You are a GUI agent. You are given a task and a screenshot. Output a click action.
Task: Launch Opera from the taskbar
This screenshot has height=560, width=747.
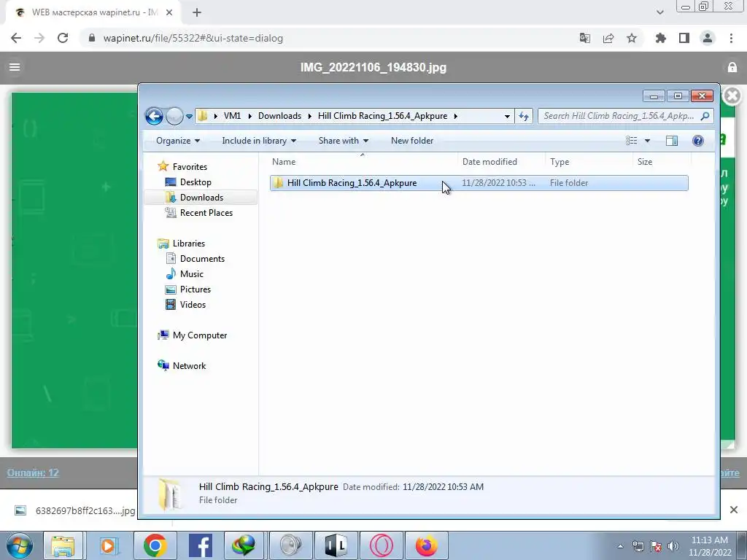381,545
